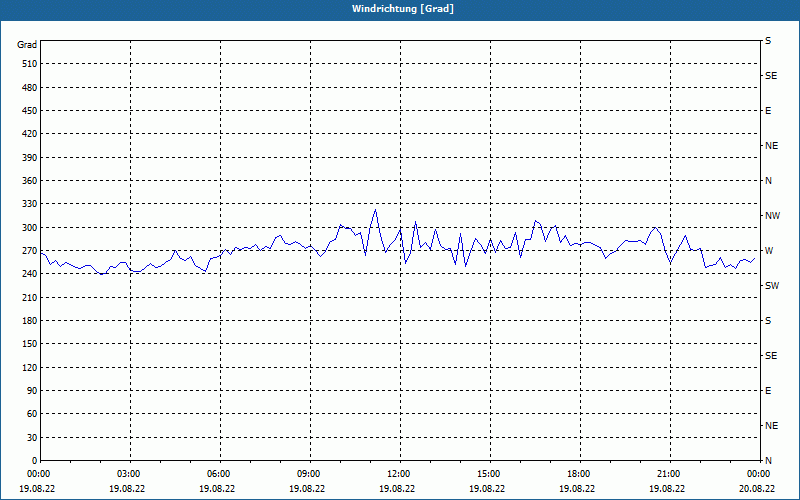This screenshot has width=800, height=500.
Task: Select the 450 y-axis value
Action: (x=30, y=111)
